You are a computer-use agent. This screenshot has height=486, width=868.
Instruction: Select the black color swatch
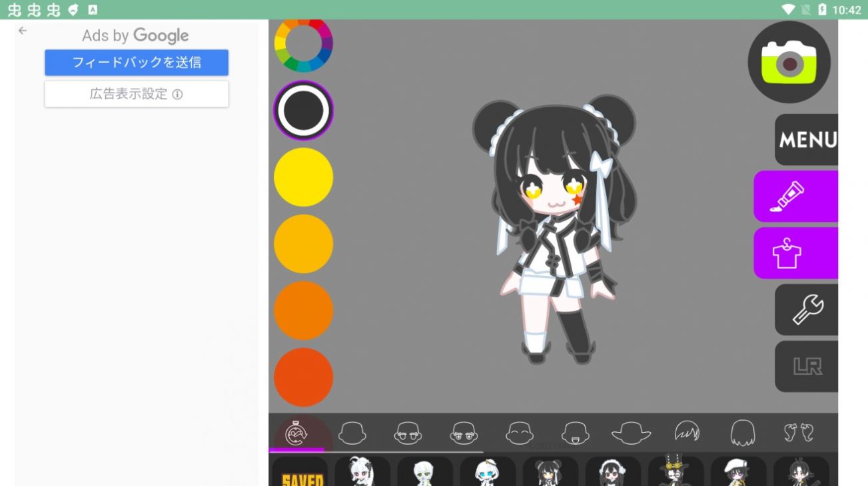pyautogui.click(x=303, y=111)
